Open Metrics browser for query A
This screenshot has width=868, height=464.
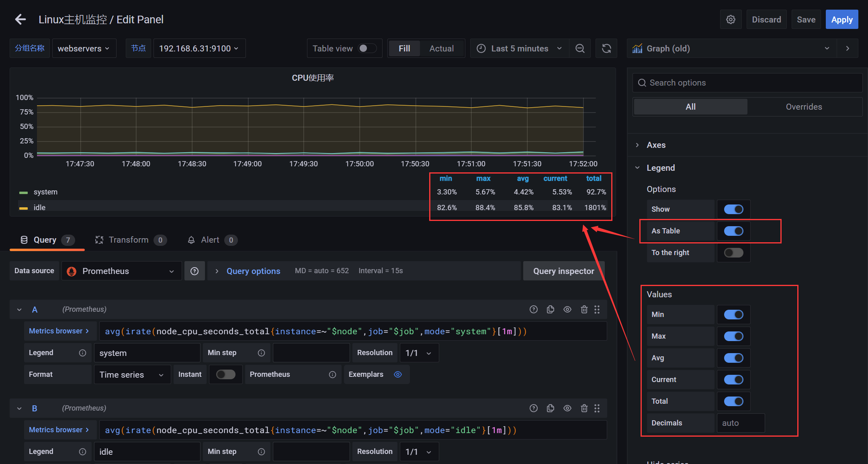(x=60, y=331)
